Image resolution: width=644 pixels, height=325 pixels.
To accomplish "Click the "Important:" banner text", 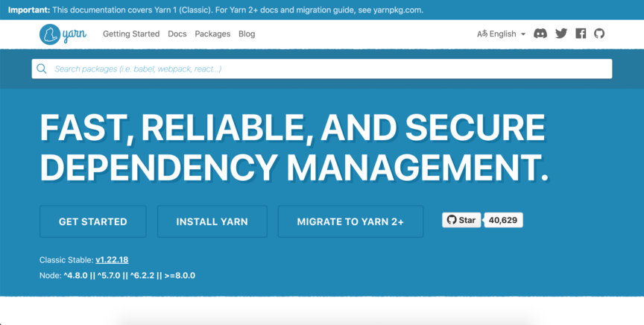I will click(x=29, y=10).
